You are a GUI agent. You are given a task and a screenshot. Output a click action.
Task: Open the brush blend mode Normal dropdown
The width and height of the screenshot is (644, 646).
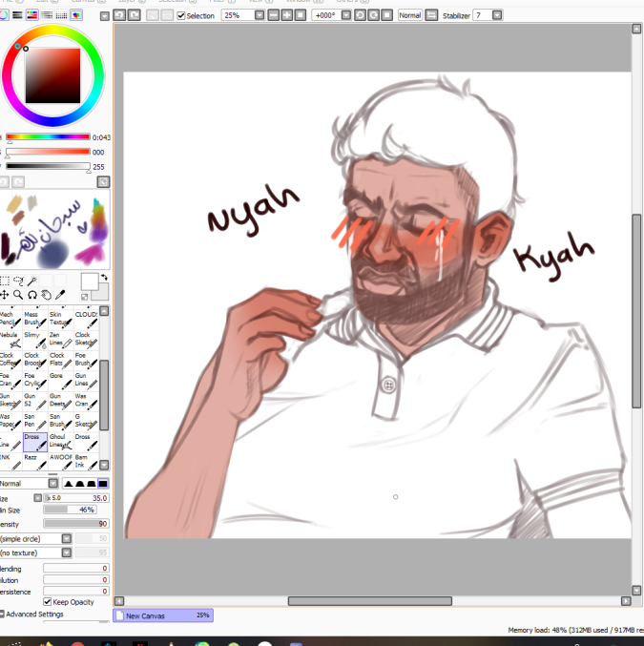coord(53,483)
